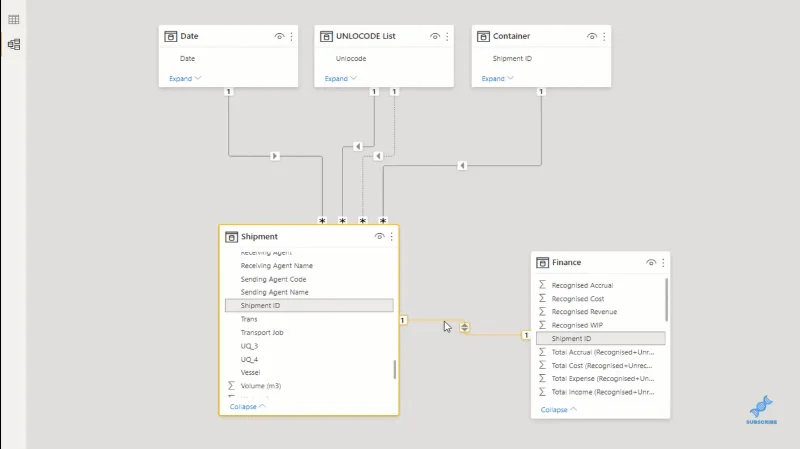Collapse the Shipment table

click(248, 407)
